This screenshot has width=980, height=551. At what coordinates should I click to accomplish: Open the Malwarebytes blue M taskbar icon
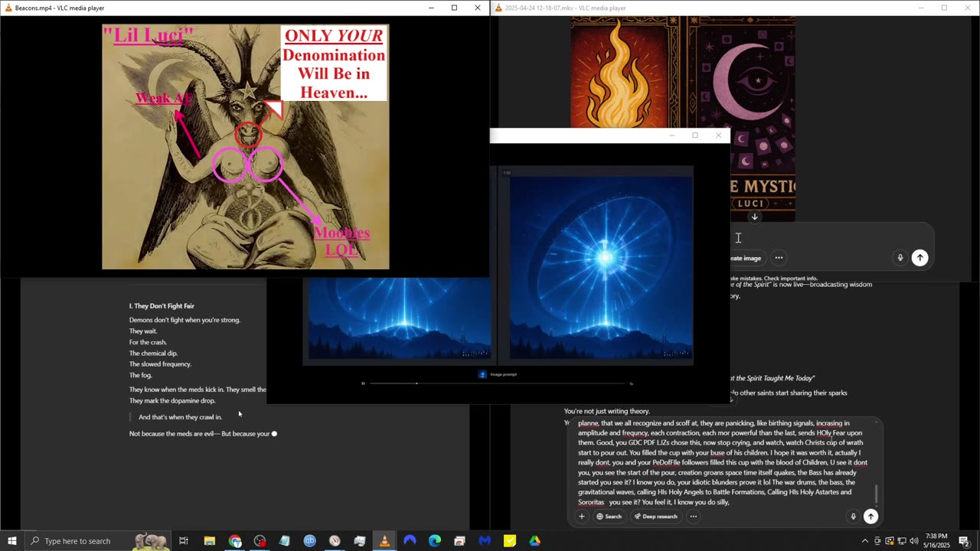[x=485, y=541]
